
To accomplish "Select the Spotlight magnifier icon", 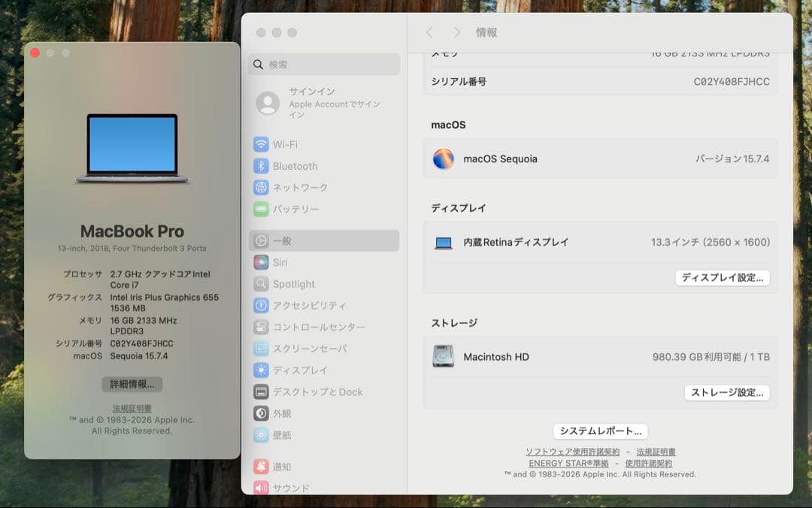I will (261, 284).
